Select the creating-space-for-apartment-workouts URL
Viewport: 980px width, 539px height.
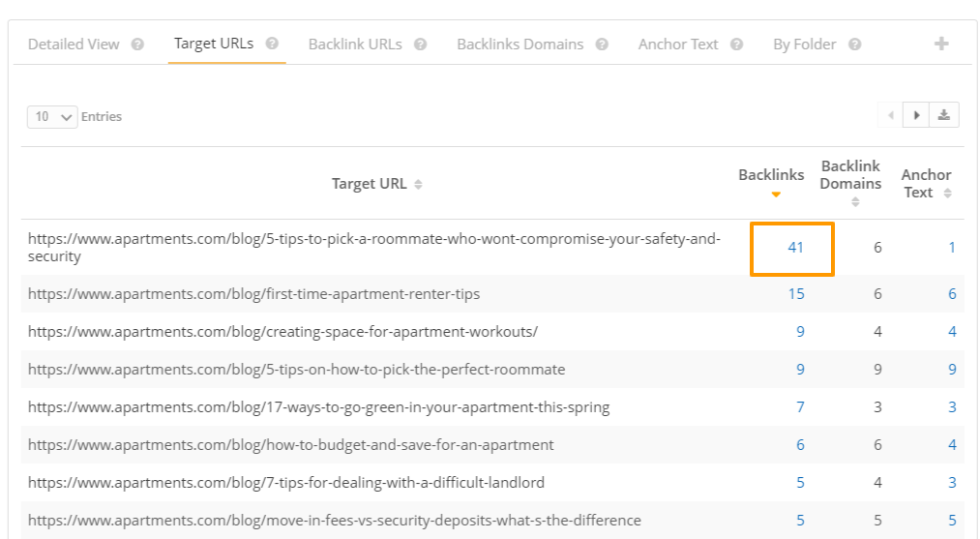coord(282,331)
